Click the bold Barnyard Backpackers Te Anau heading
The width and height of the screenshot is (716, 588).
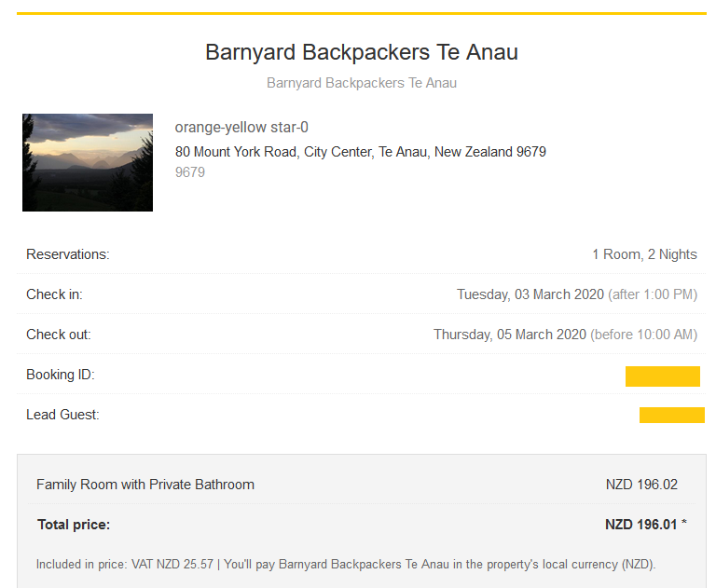coord(362,52)
